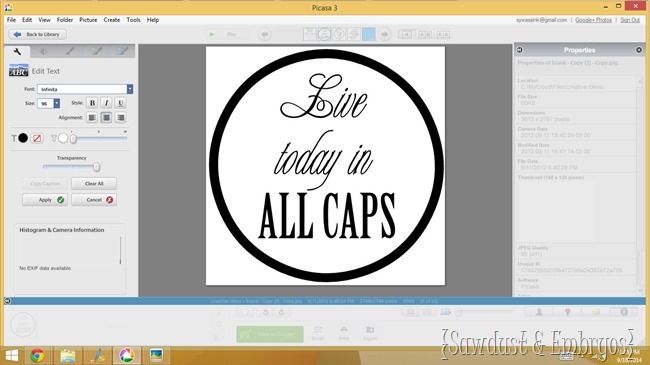
Task: Select the no-outline red slash swatch
Action: [37, 138]
